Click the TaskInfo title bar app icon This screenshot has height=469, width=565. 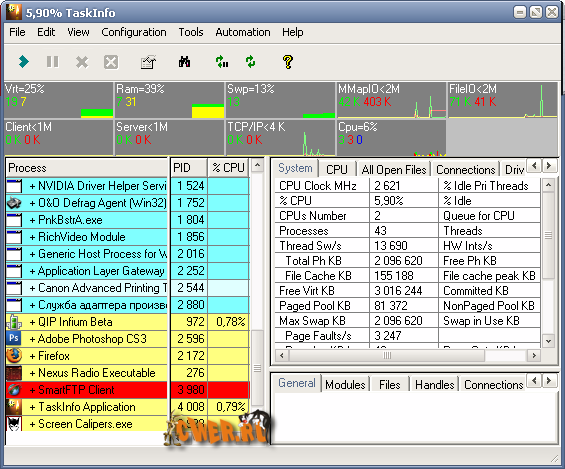[x=14, y=12]
